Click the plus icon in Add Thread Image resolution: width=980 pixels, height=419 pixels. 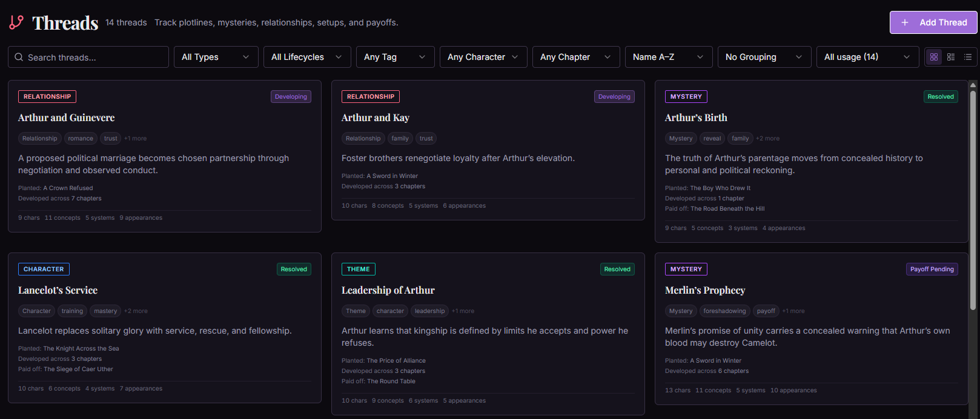[905, 22]
